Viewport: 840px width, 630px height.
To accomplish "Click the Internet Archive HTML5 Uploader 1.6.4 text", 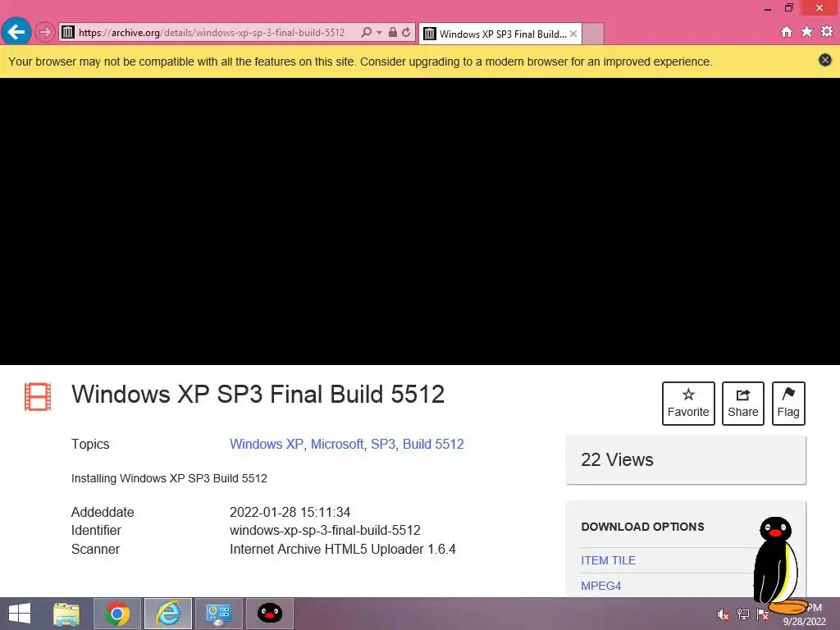I will [x=343, y=549].
